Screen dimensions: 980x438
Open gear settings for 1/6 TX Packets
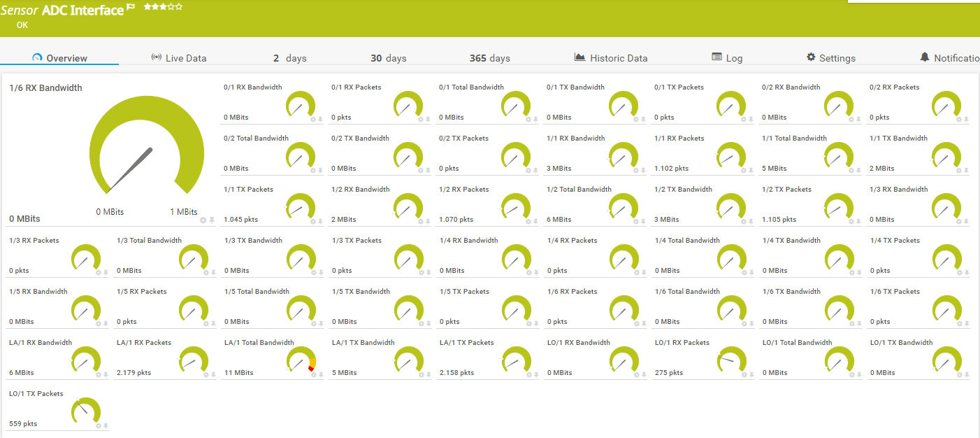[959, 324]
